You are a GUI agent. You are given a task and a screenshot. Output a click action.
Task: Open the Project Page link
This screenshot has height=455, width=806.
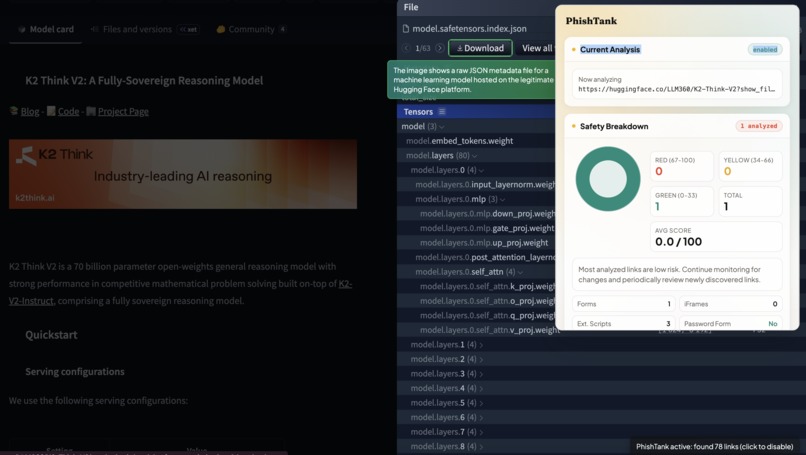click(123, 112)
